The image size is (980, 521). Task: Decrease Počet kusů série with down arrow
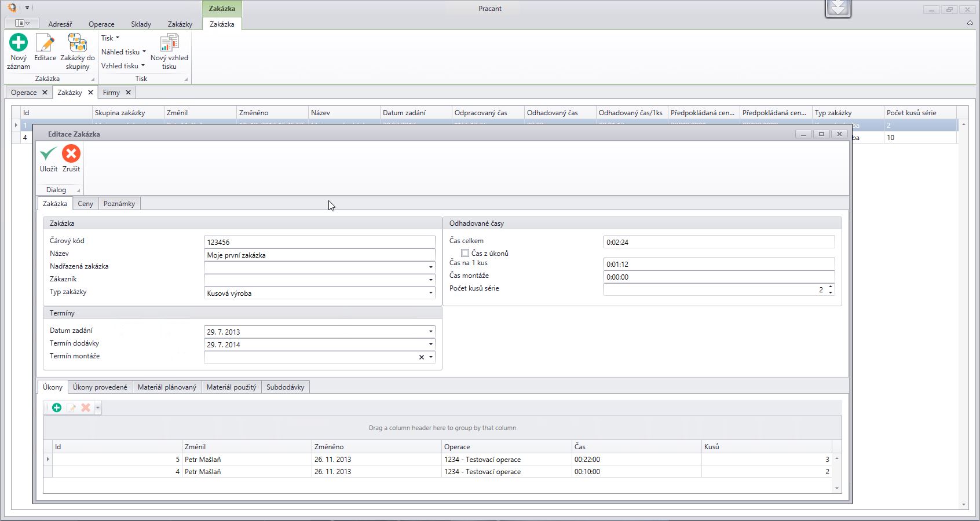[x=831, y=293]
